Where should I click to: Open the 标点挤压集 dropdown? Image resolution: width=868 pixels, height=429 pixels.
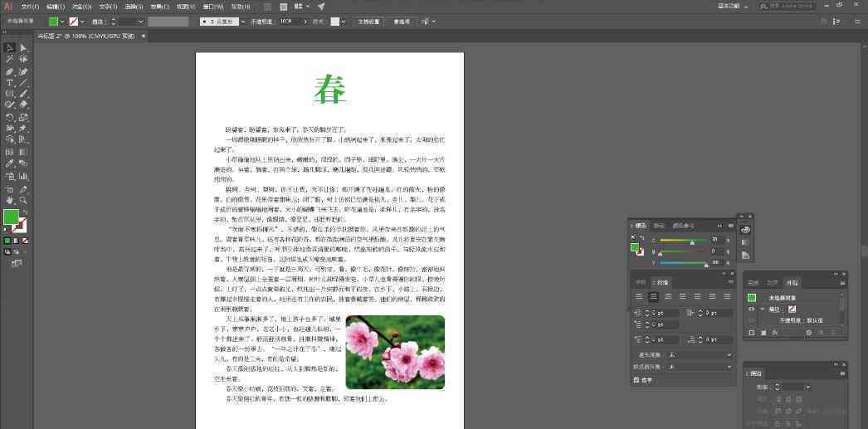700,367
